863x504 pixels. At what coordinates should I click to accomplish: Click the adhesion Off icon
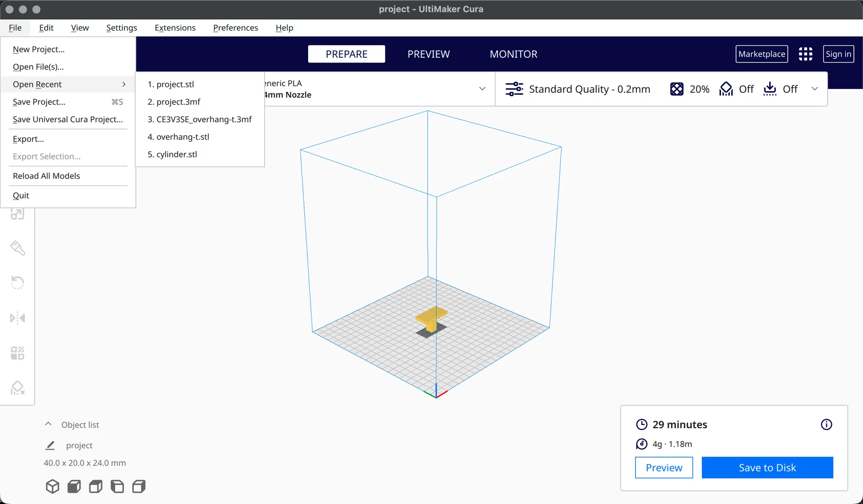click(770, 89)
